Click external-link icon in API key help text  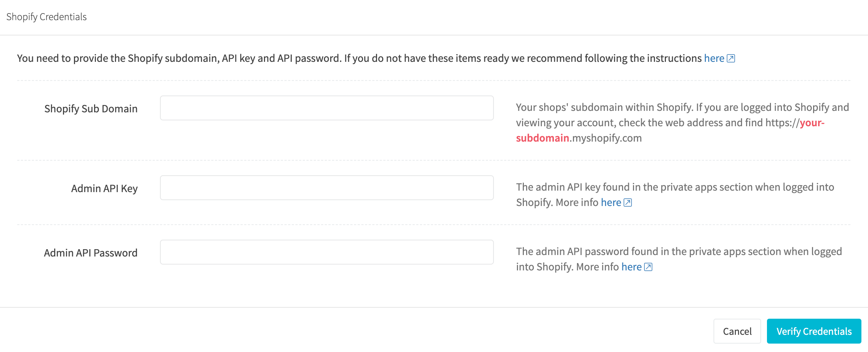tap(628, 203)
